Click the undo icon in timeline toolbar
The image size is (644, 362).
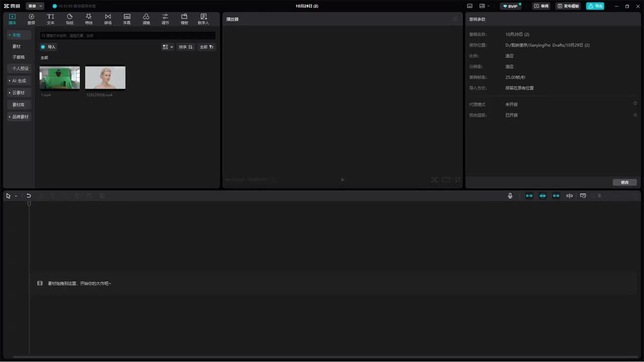(29, 196)
